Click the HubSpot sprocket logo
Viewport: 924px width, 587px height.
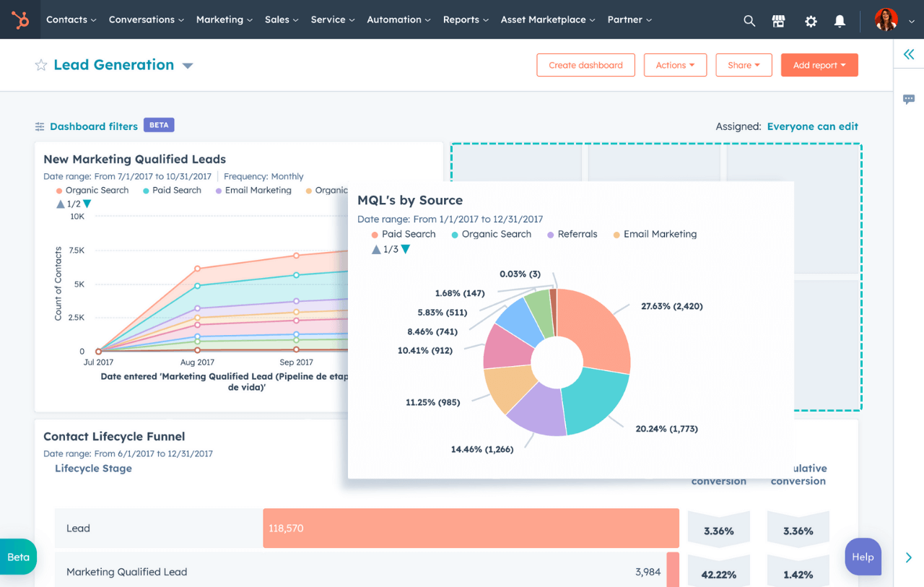tap(19, 19)
